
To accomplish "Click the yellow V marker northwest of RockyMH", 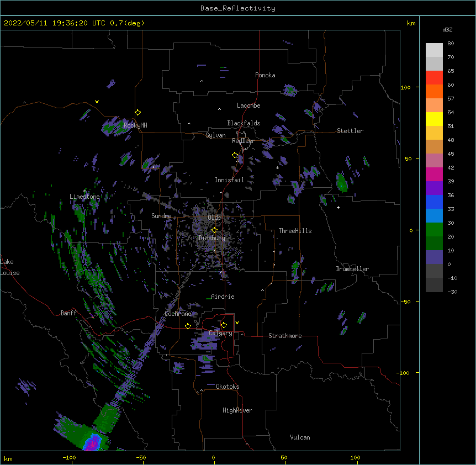I will pos(97,102).
